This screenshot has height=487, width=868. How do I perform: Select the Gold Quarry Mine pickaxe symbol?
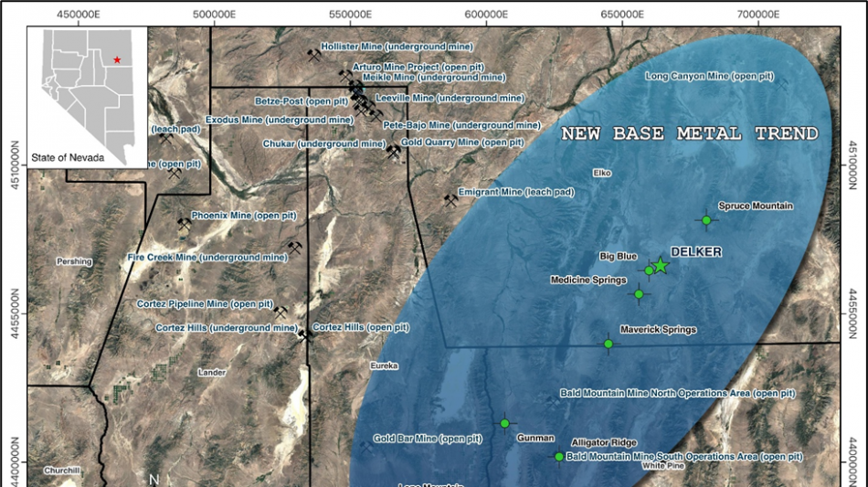[x=394, y=152]
